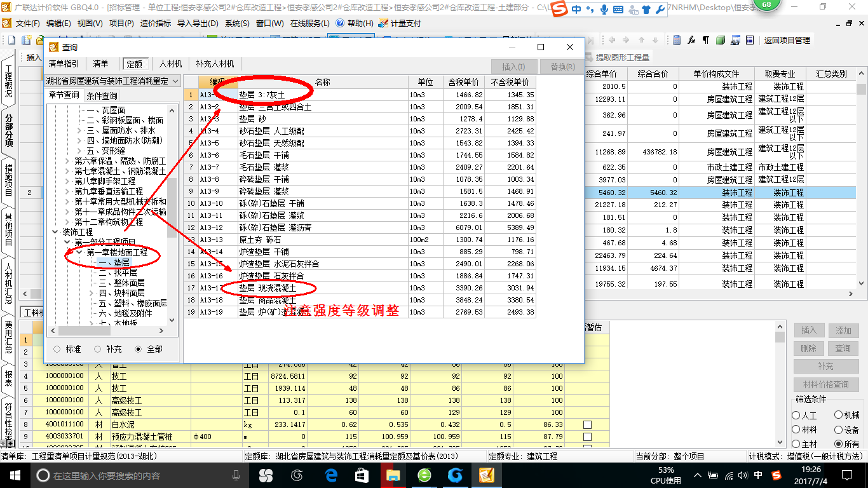Open the 导入导出(D) menu
This screenshot has width=868, height=488.
[198, 23]
